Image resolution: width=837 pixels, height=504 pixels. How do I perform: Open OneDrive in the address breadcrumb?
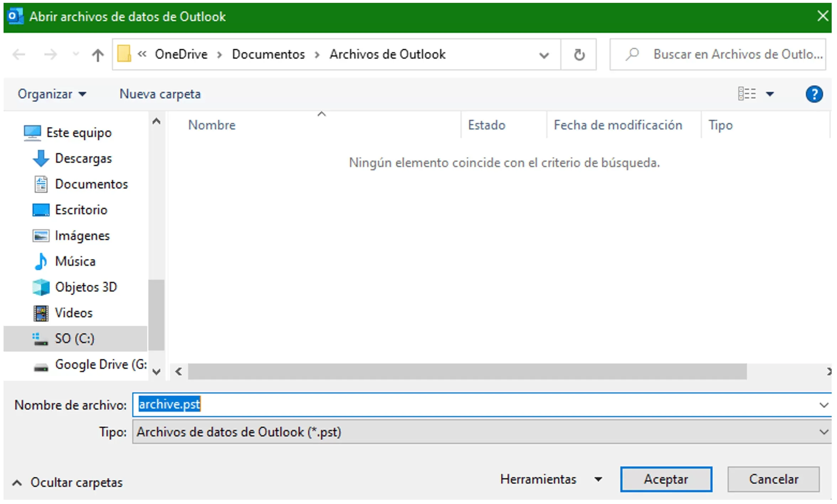tap(181, 54)
